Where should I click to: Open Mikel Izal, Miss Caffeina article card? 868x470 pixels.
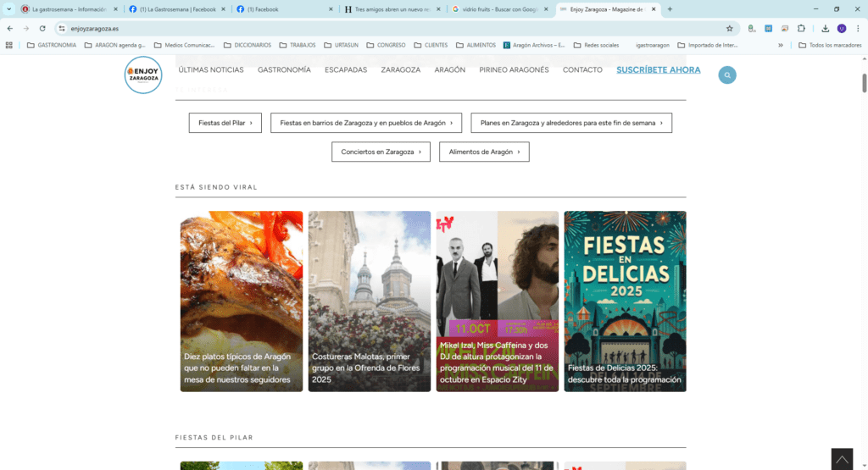coord(497,301)
